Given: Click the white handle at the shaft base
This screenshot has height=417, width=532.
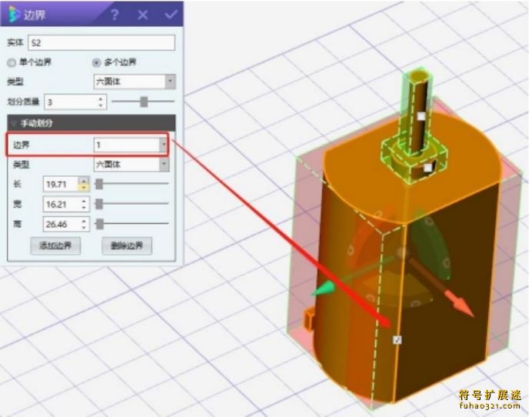Looking at the screenshot, I should [429, 167].
